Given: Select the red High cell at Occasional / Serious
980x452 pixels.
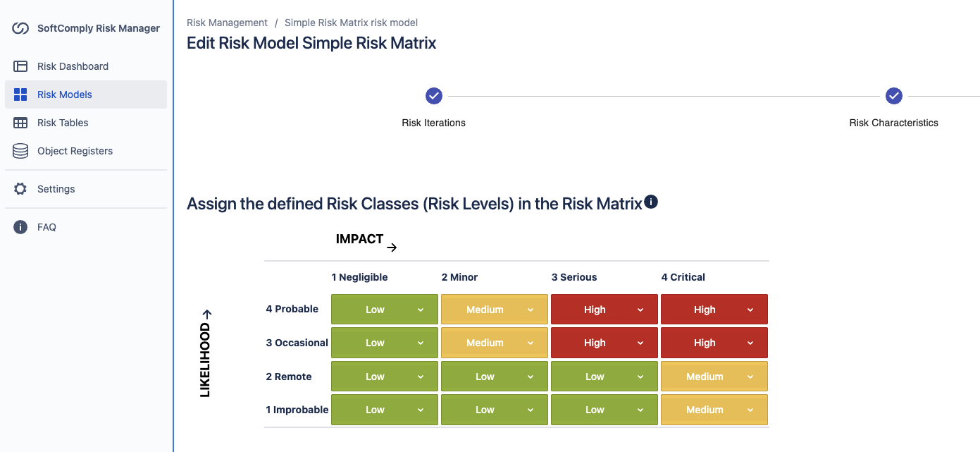Looking at the screenshot, I should 604,343.
